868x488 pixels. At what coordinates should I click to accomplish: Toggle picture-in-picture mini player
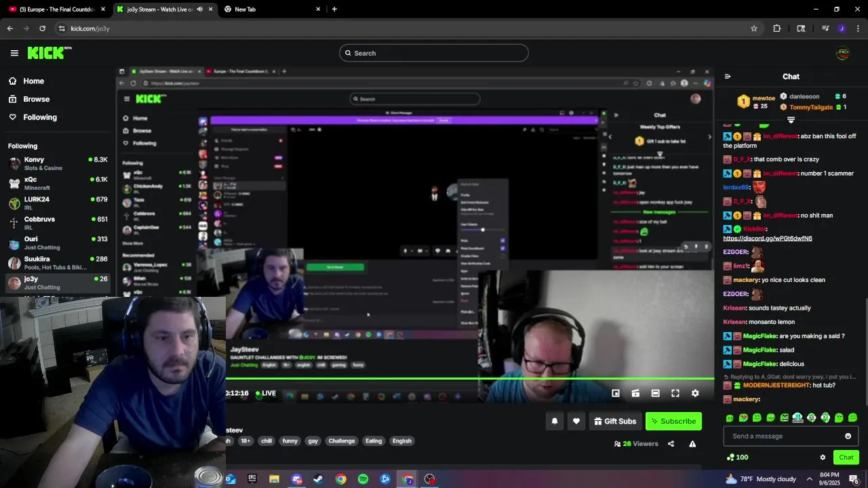point(616,393)
